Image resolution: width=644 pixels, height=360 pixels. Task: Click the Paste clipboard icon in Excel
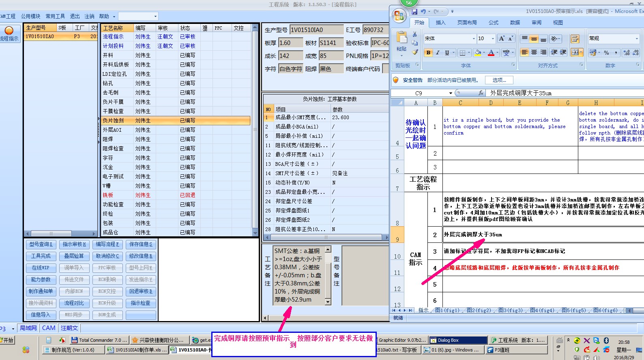pos(401,37)
